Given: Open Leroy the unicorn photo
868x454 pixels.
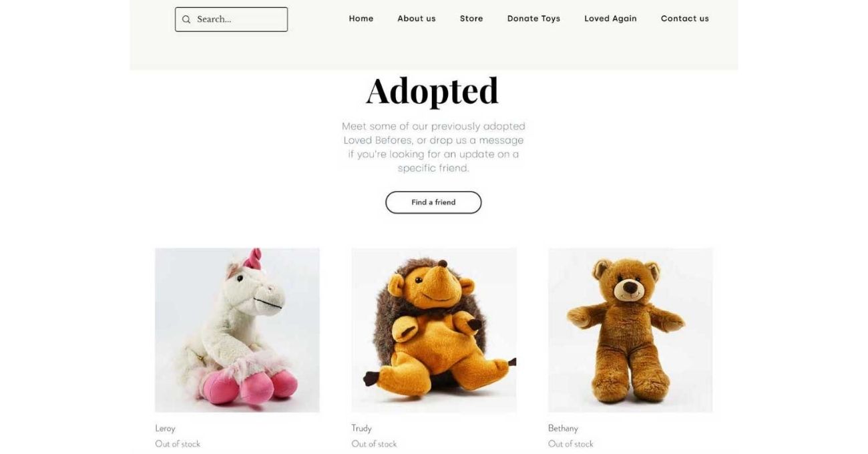Looking at the screenshot, I should tap(237, 330).
